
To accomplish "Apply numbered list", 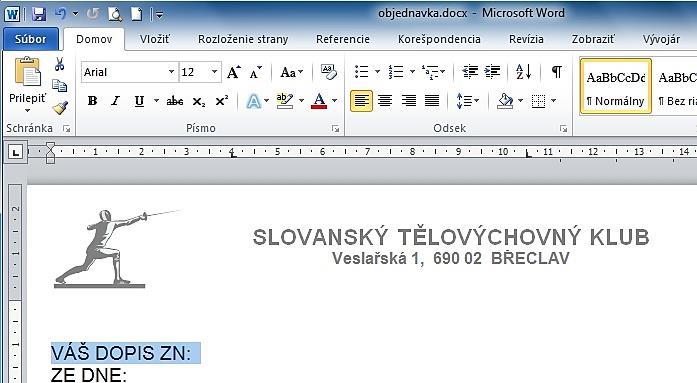I will [396, 72].
